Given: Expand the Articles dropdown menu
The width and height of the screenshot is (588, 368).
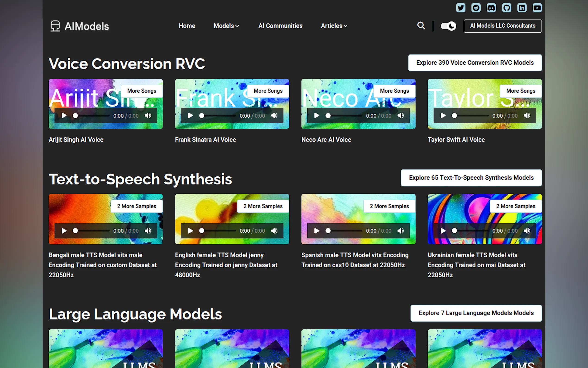Looking at the screenshot, I should click(334, 26).
